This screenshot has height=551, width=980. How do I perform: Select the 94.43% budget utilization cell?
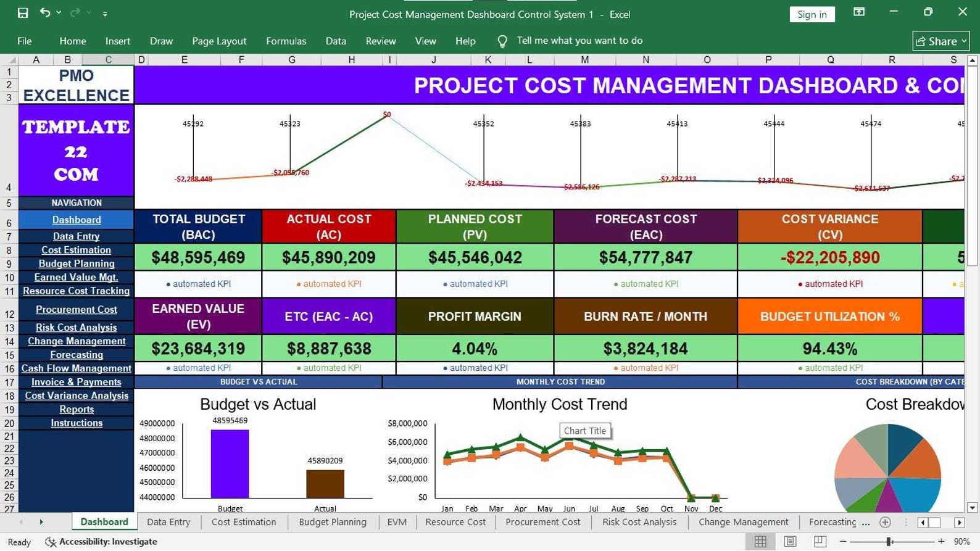pyautogui.click(x=830, y=349)
